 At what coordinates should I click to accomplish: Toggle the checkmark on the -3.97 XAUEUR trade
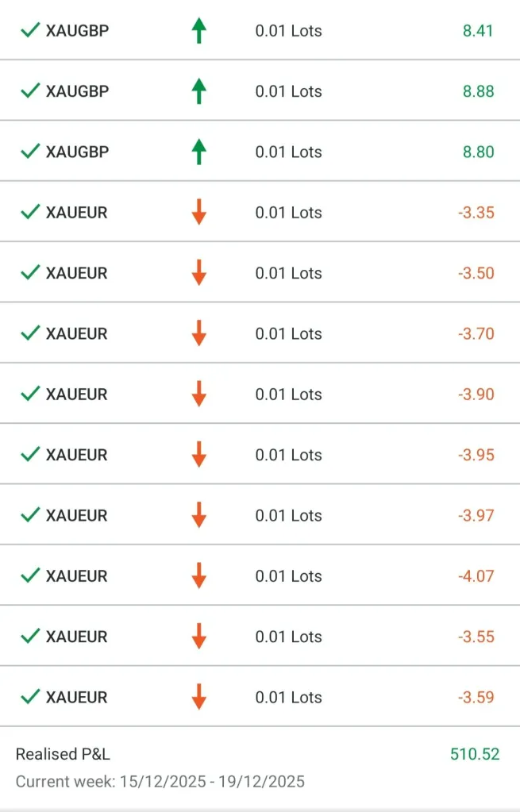[x=30, y=515]
